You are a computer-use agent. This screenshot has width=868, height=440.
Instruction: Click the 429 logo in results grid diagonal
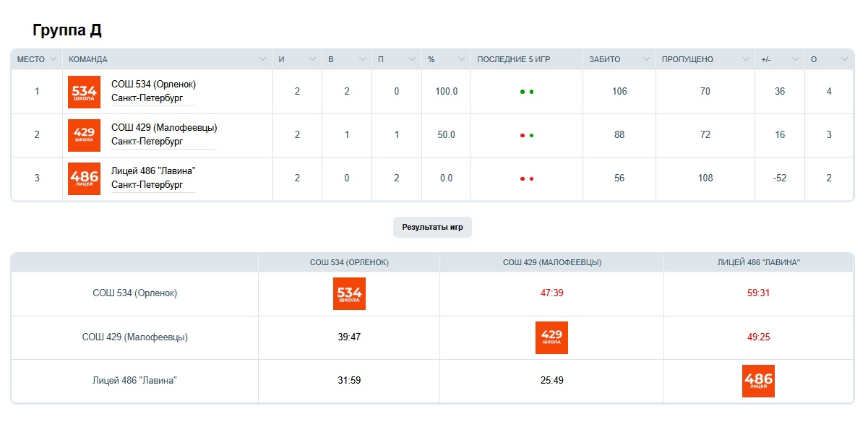pyautogui.click(x=551, y=337)
